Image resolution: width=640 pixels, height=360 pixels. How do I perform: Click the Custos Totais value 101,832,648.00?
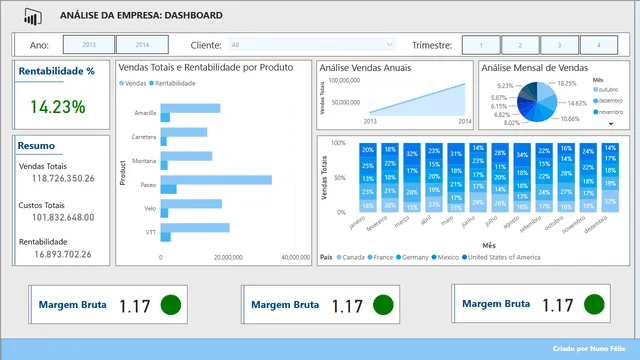pyautogui.click(x=63, y=218)
